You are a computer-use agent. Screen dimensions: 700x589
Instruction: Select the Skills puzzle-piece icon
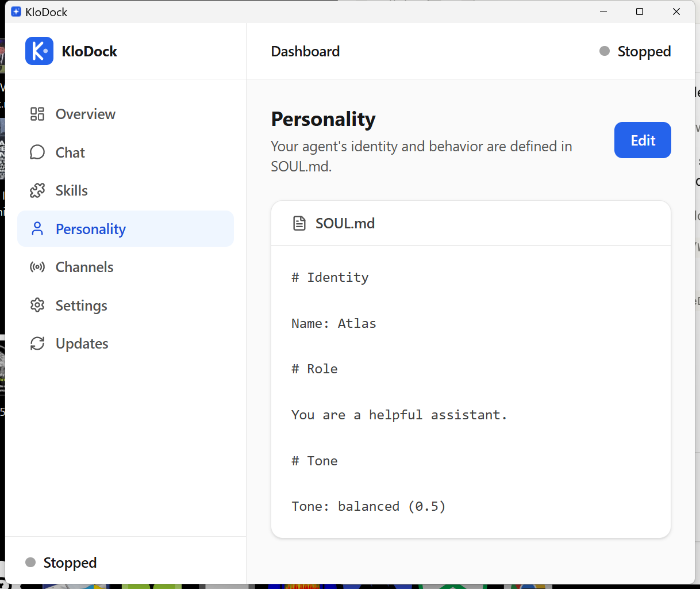coord(37,190)
